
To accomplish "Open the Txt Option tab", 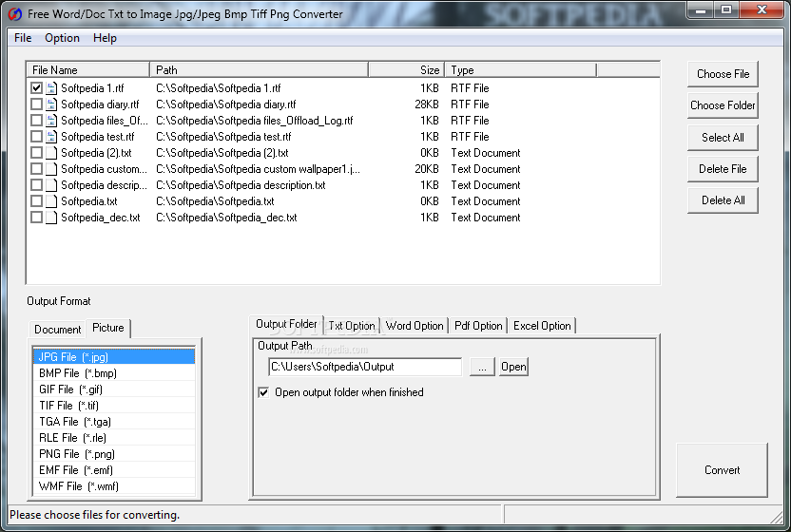I will click(x=352, y=326).
